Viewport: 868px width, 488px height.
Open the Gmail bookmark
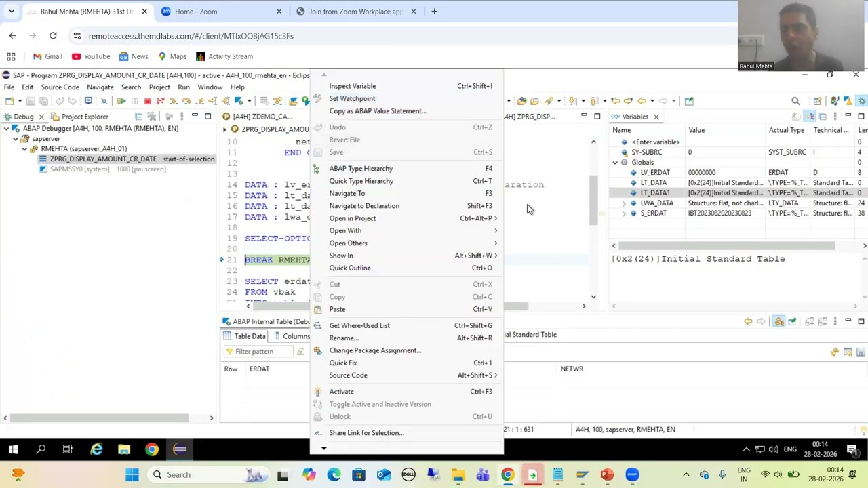tap(47, 56)
